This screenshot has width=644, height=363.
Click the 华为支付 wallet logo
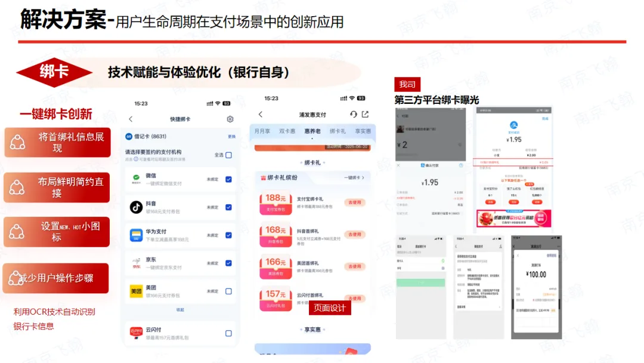tap(136, 235)
